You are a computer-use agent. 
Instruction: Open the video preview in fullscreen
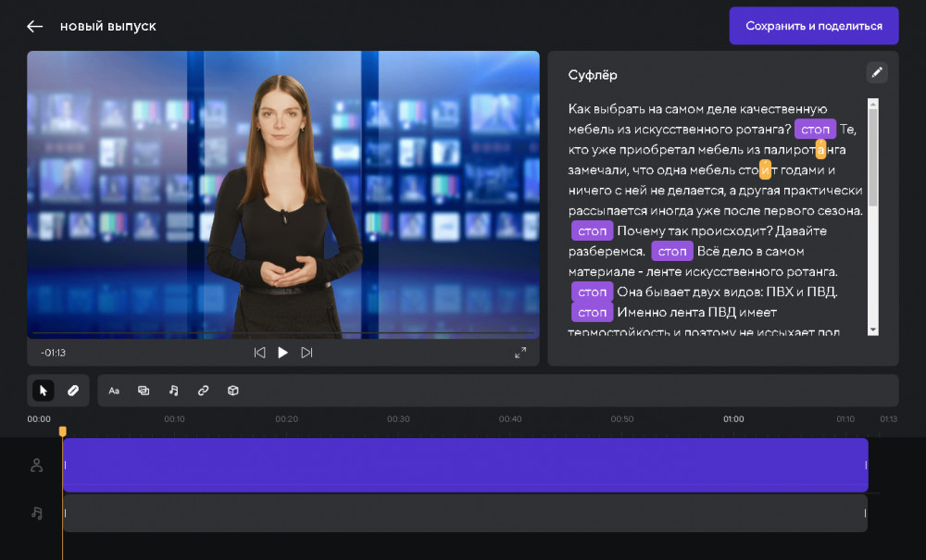click(520, 353)
